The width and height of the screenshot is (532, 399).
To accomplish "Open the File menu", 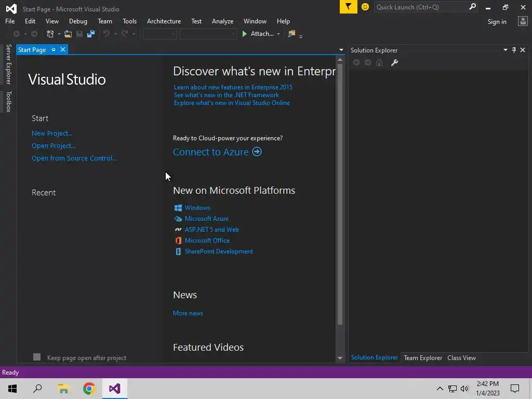I will [x=10, y=21].
